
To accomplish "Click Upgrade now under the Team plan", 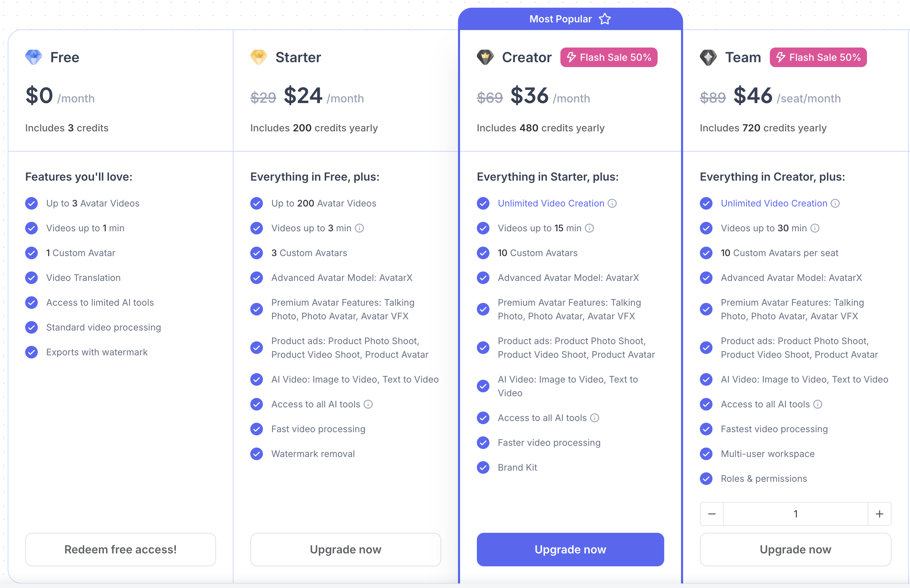I will 795,550.
